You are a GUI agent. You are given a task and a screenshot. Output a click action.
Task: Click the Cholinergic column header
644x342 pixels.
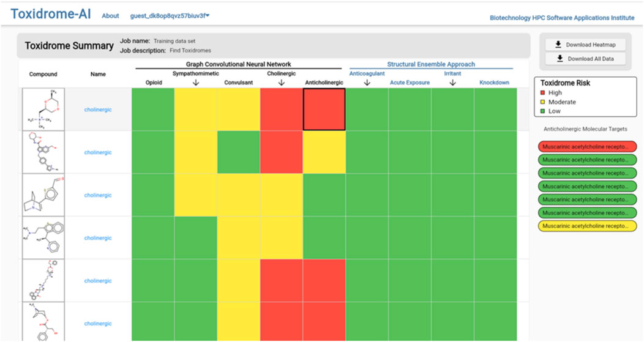coord(282,73)
